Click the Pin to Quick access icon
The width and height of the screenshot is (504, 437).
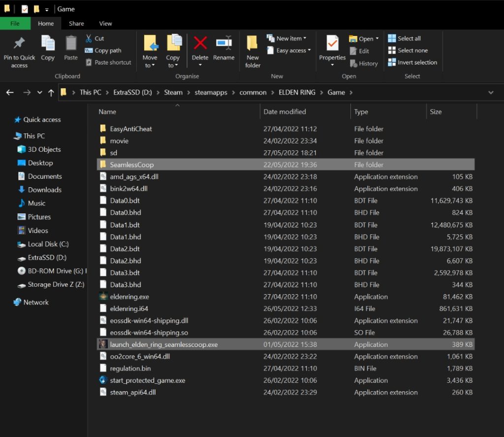click(19, 43)
